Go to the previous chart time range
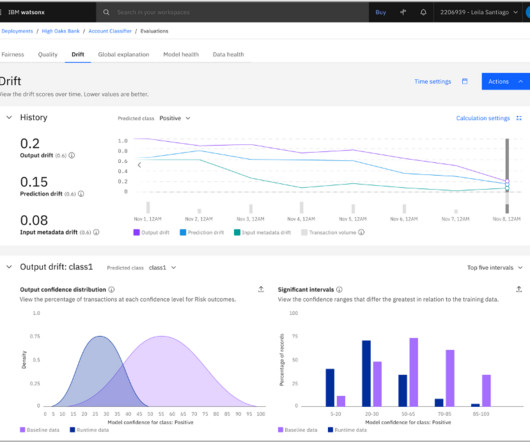This screenshot has height=442, width=530. [x=139, y=165]
